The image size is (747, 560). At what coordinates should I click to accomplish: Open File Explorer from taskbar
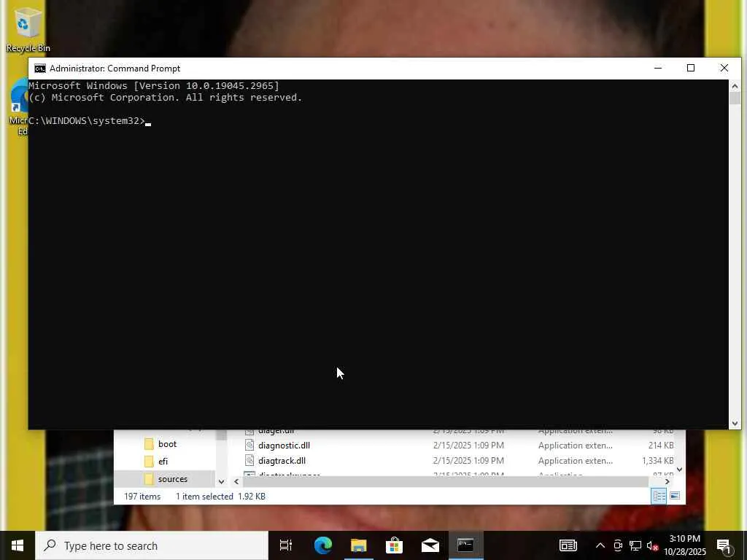(359, 545)
